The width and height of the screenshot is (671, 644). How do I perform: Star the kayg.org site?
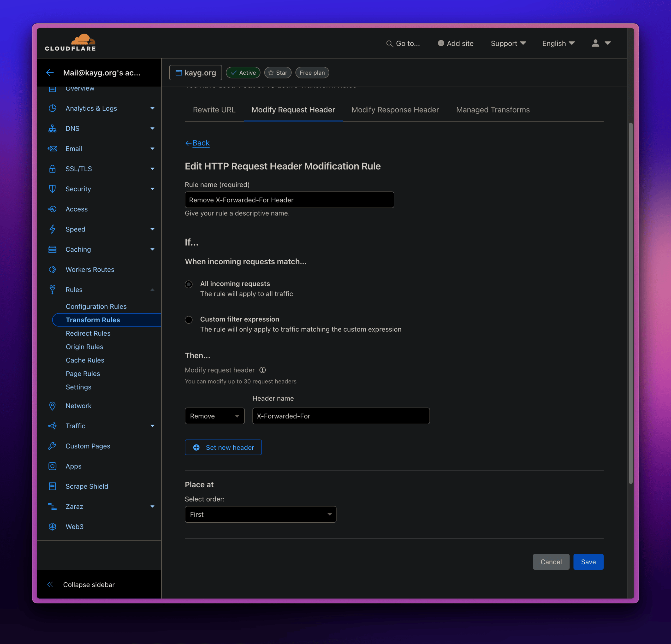tap(278, 72)
